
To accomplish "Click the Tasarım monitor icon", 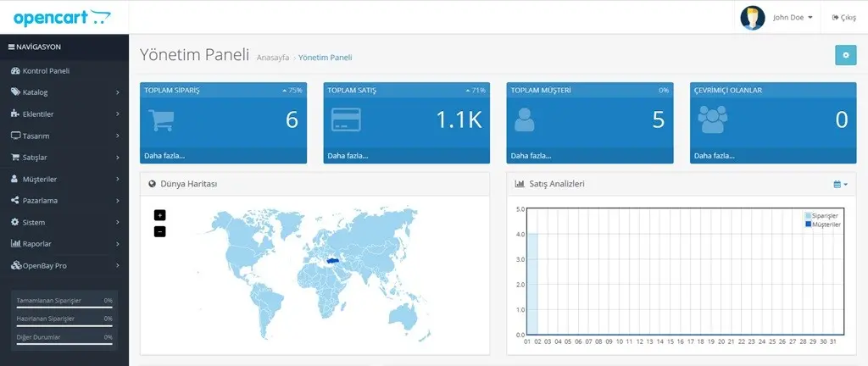I will click(15, 136).
